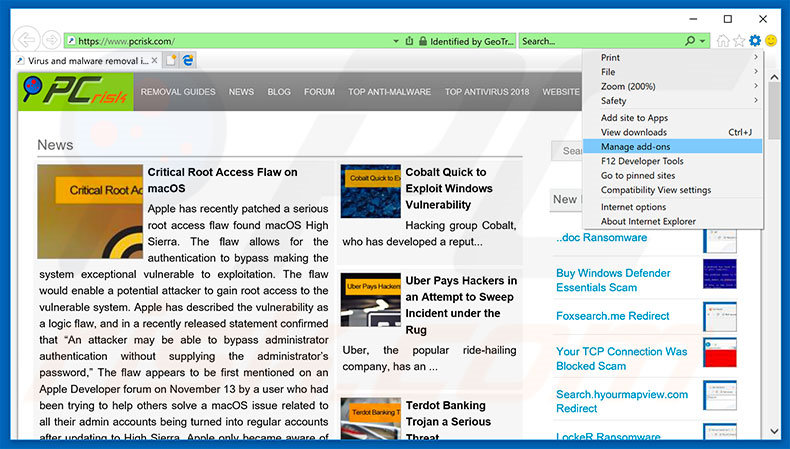The height and width of the screenshot is (449, 790).
Task: Open Critical Root Access Flaw on macOS article
Action: [222, 180]
